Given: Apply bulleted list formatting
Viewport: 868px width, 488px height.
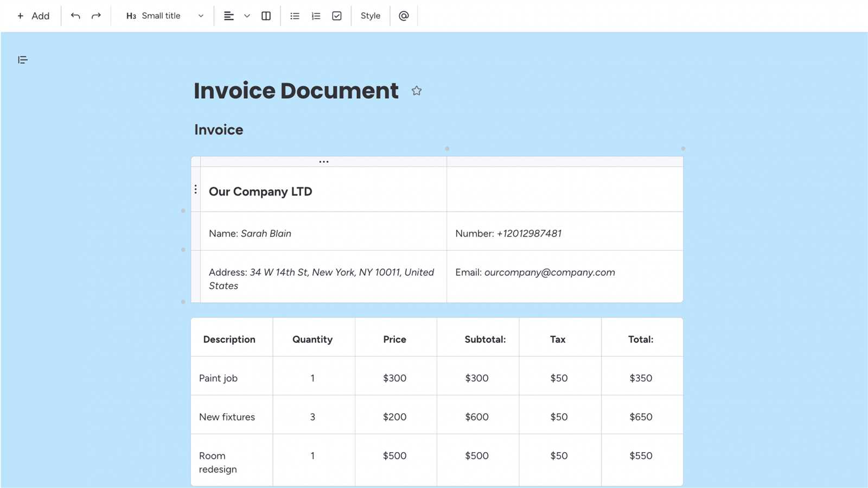Looking at the screenshot, I should click(x=295, y=16).
